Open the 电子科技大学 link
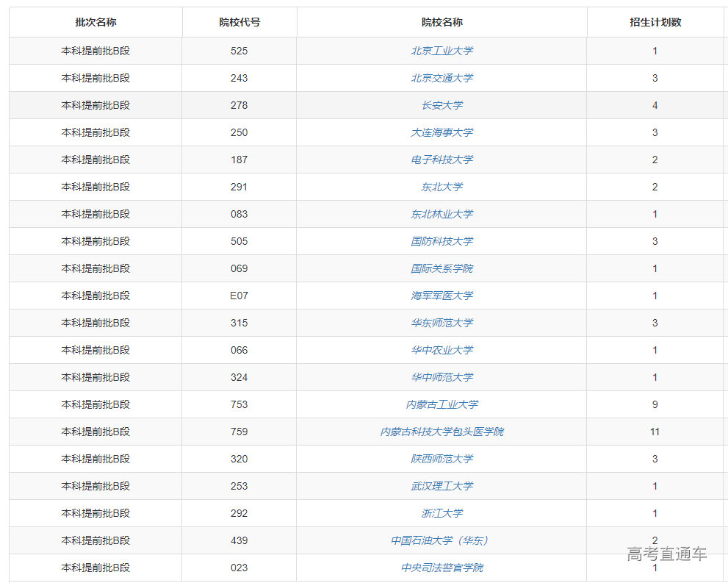 coord(442,160)
